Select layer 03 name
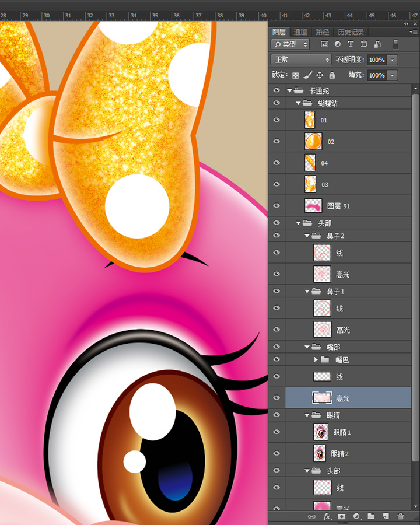 324,185
